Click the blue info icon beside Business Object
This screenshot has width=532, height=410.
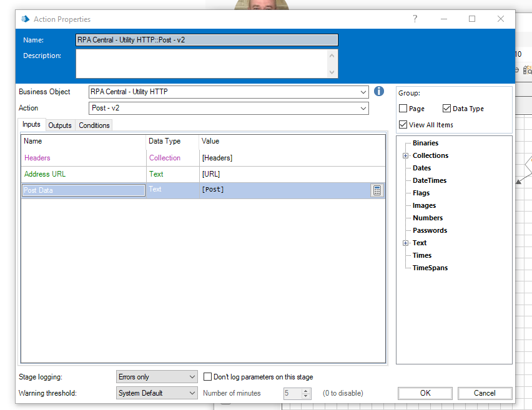click(379, 92)
